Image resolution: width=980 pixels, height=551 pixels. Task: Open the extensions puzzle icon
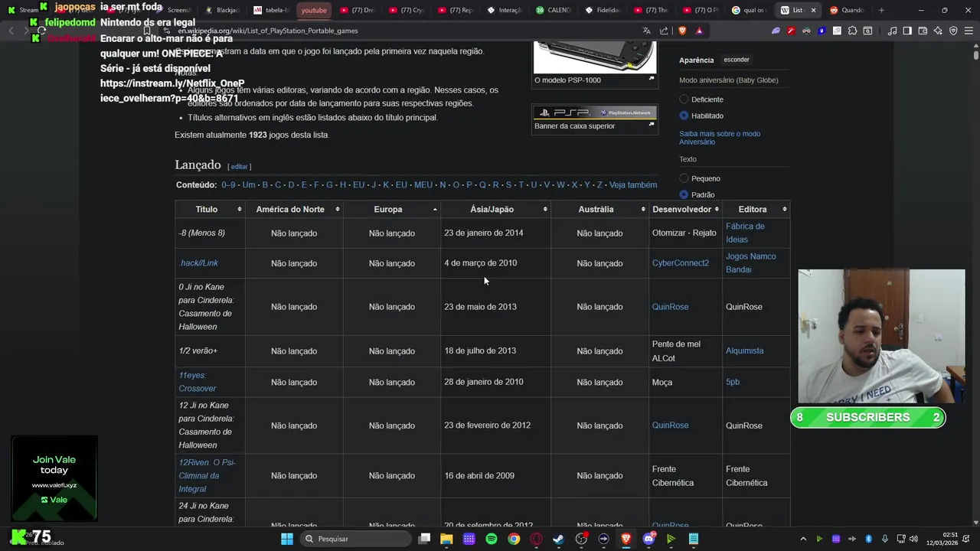click(852, 31)
